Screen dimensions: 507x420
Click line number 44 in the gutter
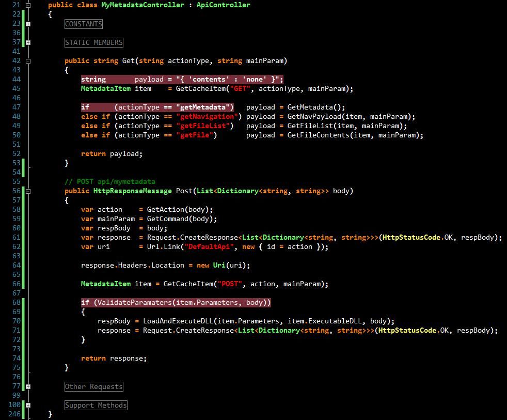tap(16, 79)
